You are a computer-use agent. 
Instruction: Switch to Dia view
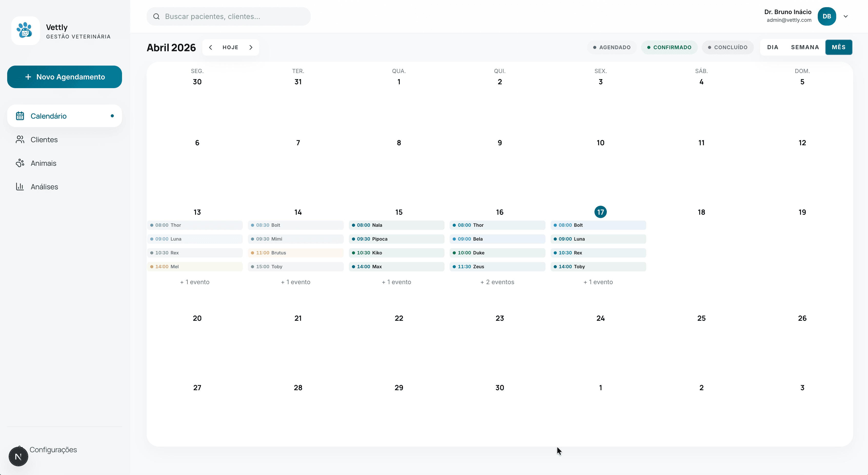tap(773, 47)
